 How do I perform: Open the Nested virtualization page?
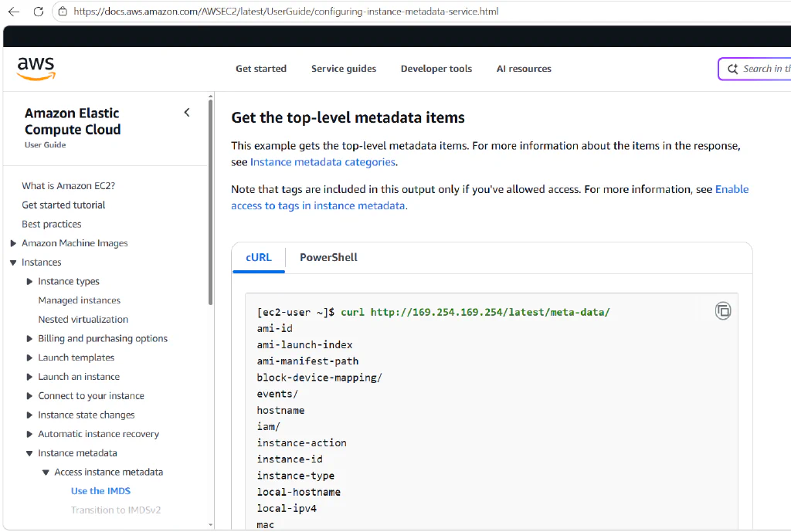pos(83,319)
